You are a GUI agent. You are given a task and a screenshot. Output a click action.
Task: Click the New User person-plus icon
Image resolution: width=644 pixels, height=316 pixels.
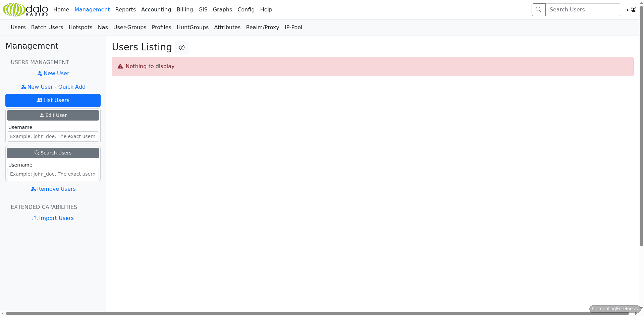(x=40, y=74)
